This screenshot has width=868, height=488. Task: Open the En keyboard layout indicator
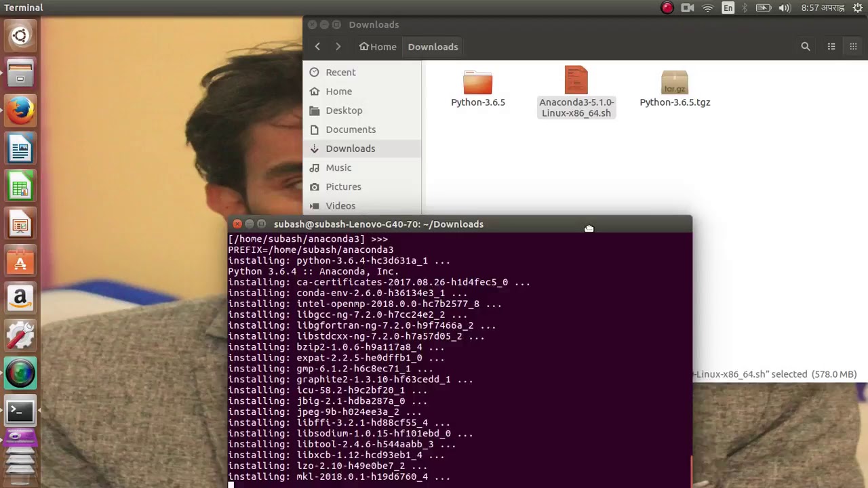(x=728, y=8)
